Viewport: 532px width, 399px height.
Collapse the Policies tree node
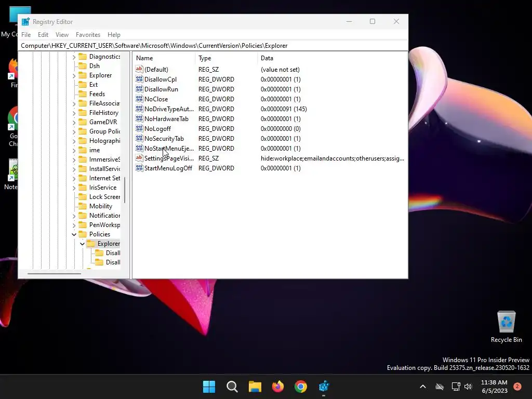point(74,234)
